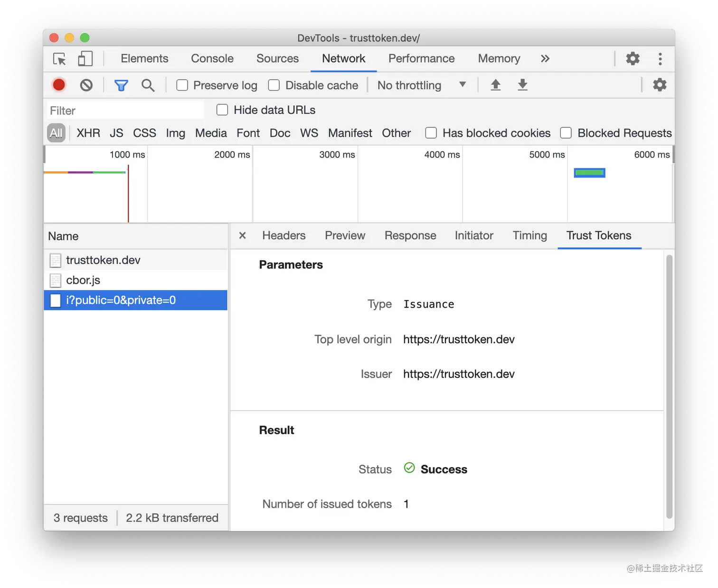Switch to the Elements tab
The width and height of the screenshot is (718, 588).
(x=144, y=58)
